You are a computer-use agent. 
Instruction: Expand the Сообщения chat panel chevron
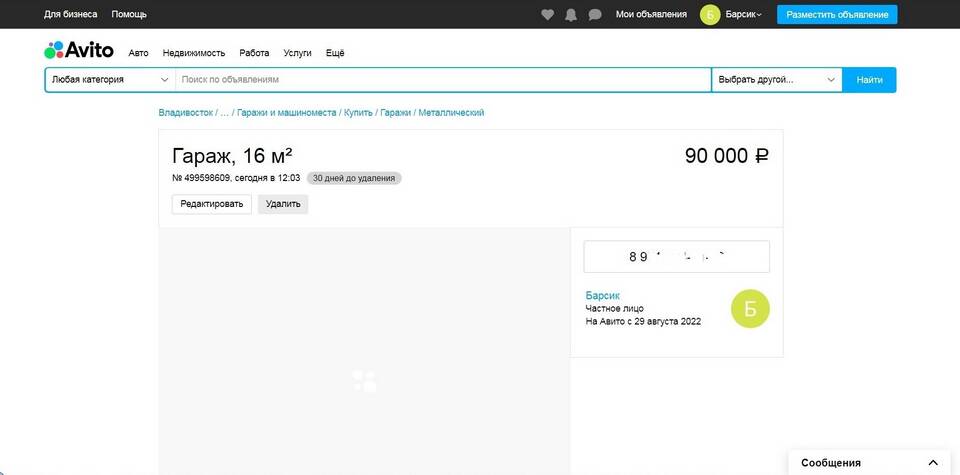pos(933,462)
